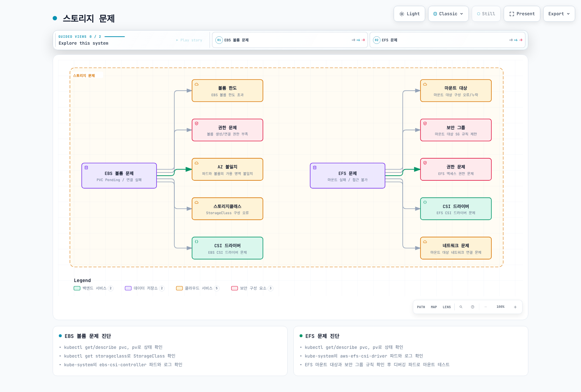Click the aws-efs-csi-driver 파드와 로그 확인 line

tap(364, 356)
